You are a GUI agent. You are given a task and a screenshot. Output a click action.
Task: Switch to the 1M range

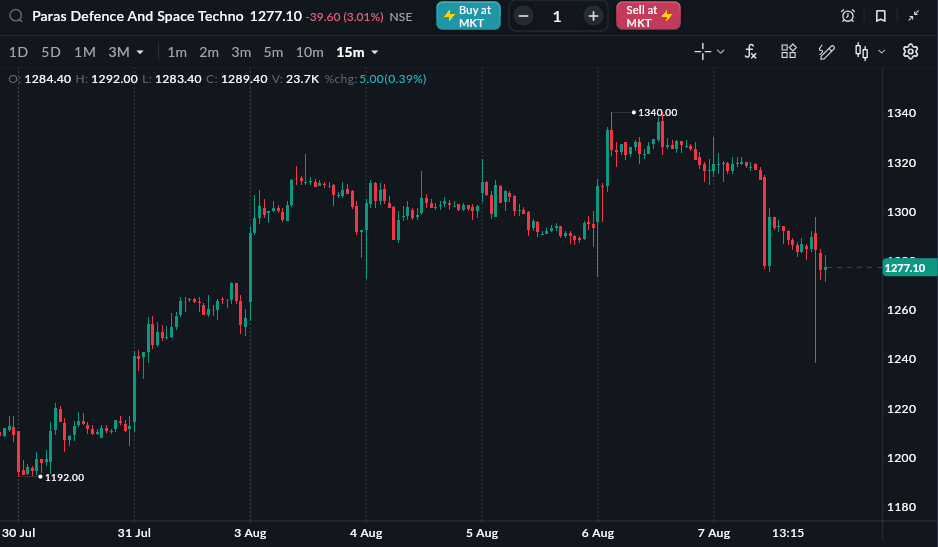pos(84,53)
